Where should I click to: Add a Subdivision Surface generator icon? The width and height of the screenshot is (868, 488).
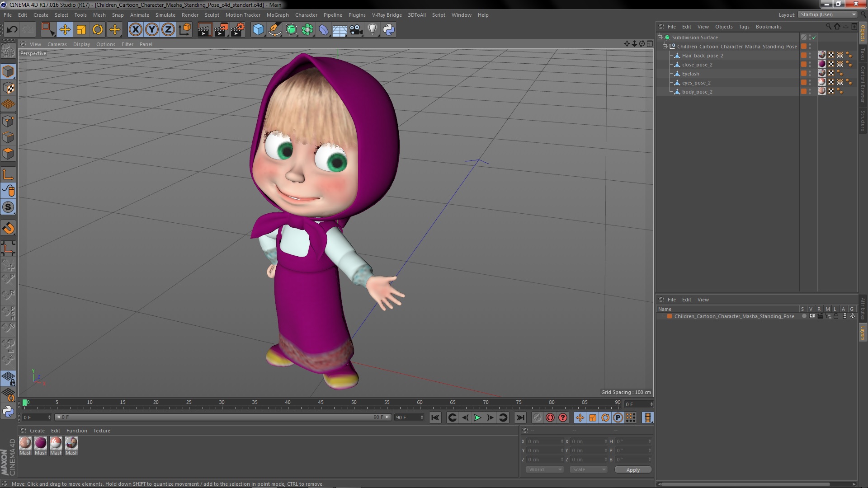click(x=291, y=30)
